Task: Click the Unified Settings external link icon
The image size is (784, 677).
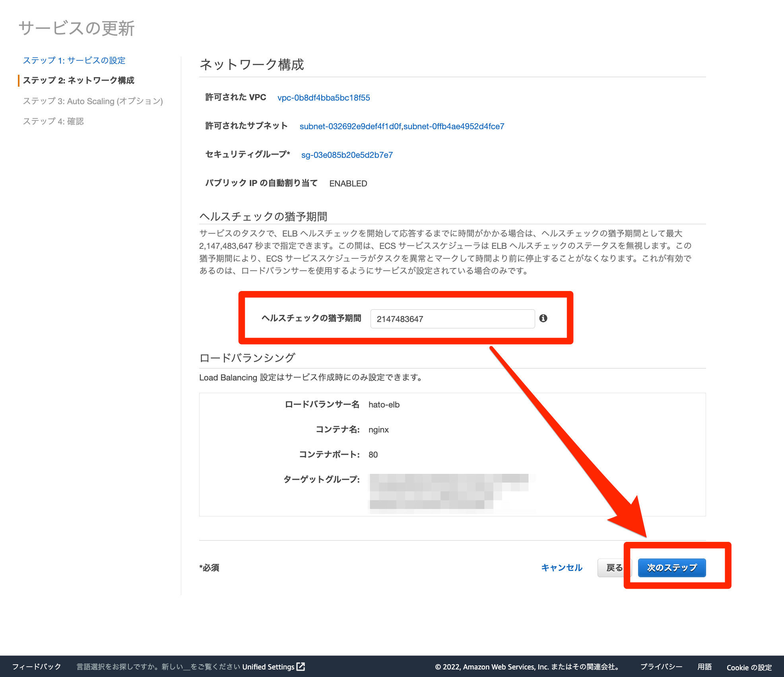Action: [301, 667]
